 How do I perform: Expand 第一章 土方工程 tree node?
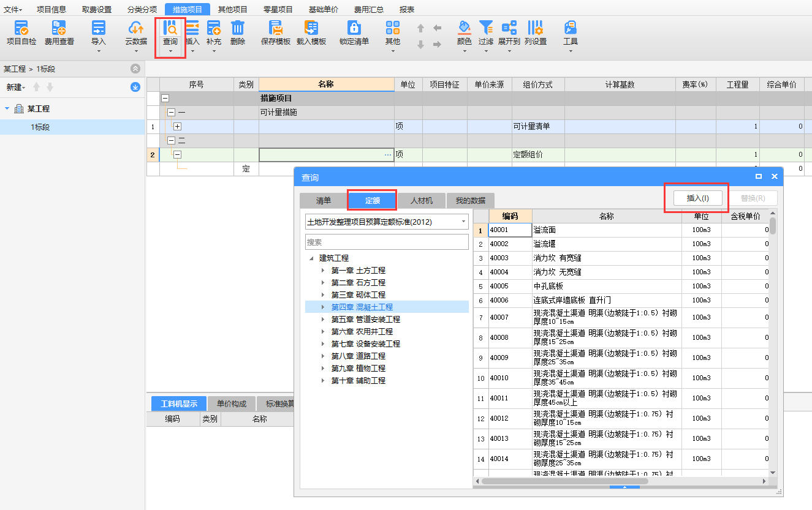tap(324, 271)
